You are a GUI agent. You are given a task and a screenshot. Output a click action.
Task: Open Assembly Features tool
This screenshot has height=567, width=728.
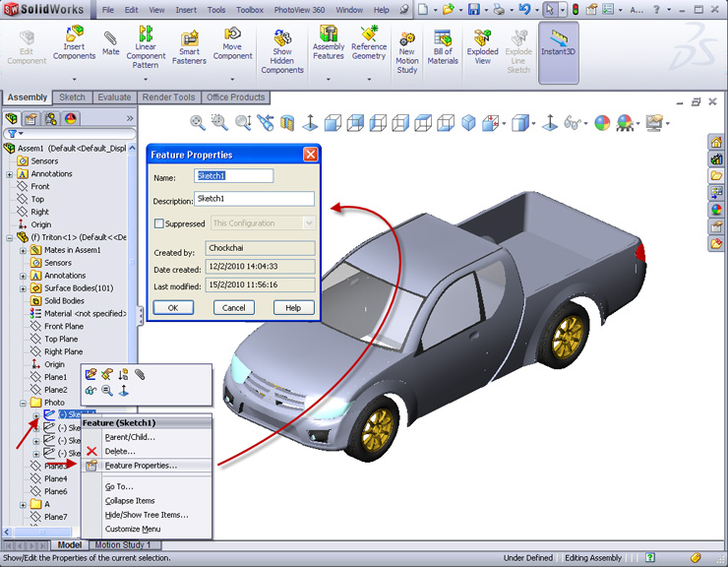tap(329, 43)
